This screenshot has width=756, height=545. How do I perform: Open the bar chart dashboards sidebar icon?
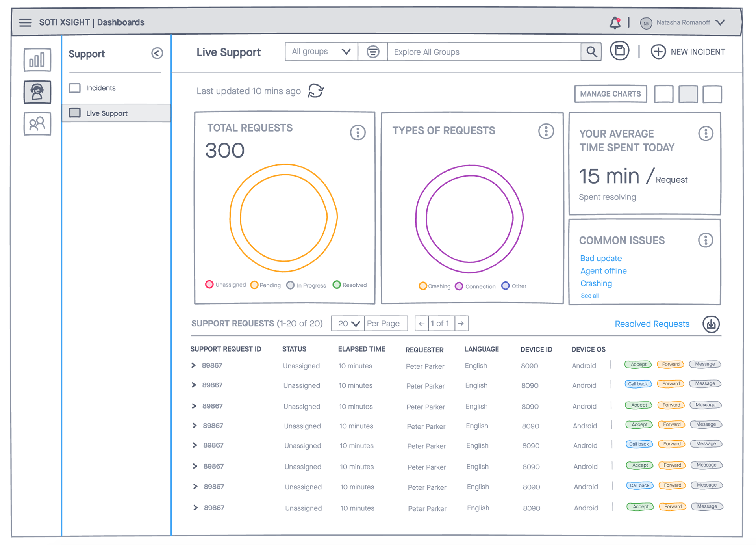(x=37, y=60)
